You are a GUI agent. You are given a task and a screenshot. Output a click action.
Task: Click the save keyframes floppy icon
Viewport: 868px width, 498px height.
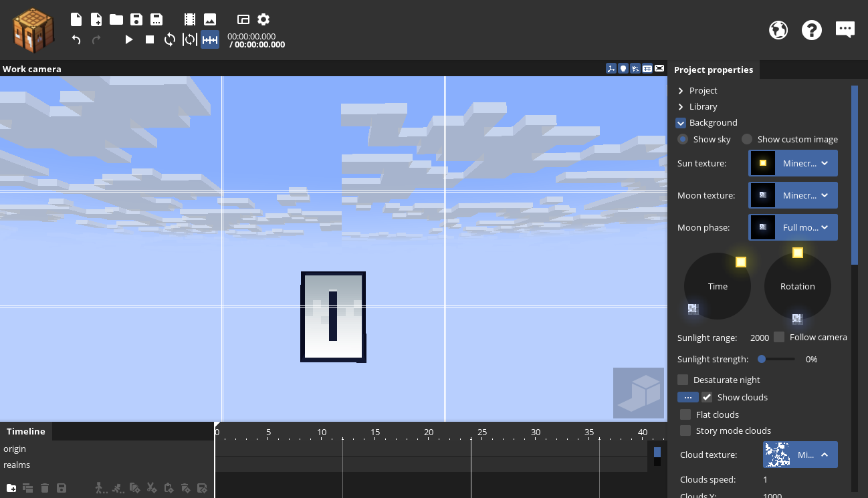[x=202, y=488]
